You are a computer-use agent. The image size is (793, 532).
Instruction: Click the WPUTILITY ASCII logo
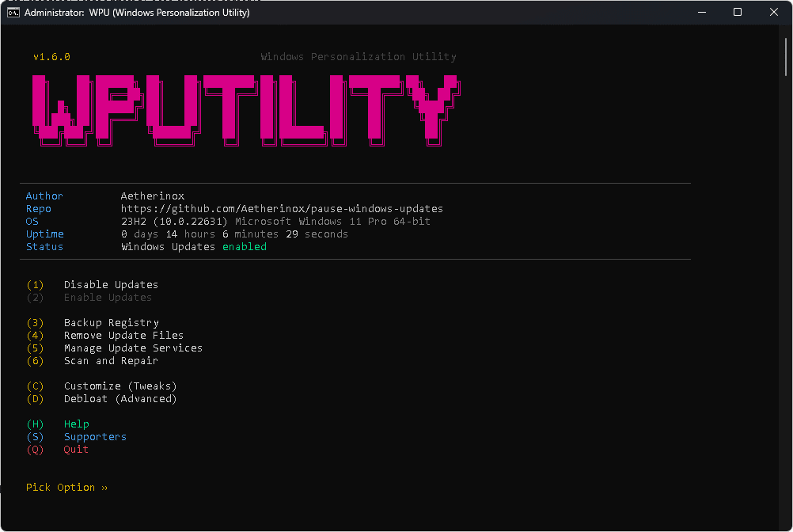coord(245,111)
